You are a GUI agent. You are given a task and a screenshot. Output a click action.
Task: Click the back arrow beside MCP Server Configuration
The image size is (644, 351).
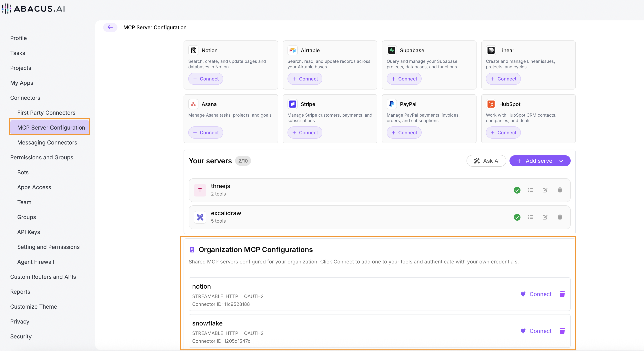pos(110,27)
